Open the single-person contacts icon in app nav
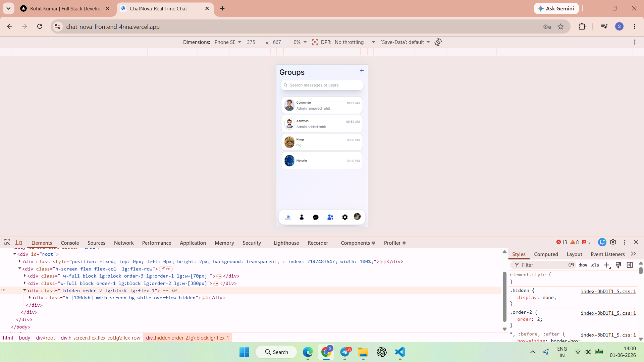Viewport: 644px width, 362px height. coord(302,217)
